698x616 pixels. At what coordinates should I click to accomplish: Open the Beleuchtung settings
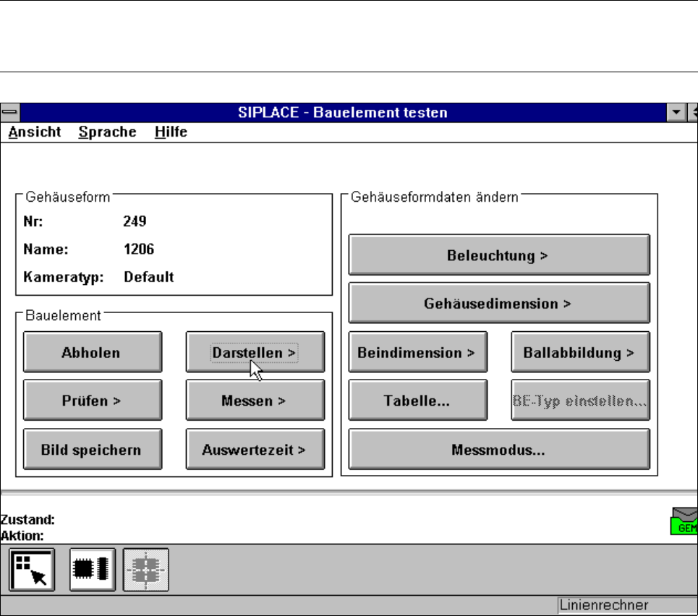click(x=499, y=254)
